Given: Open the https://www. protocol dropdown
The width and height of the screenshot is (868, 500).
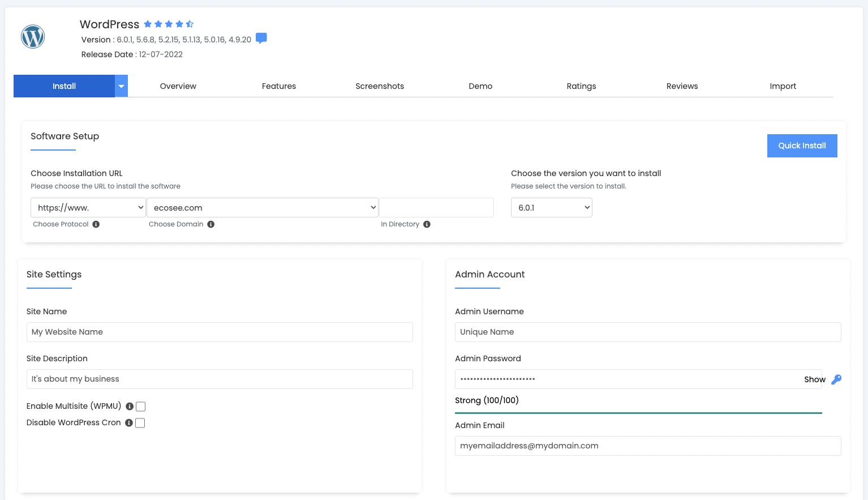Looking at the screenshot, I should click(x=88, y=208).
